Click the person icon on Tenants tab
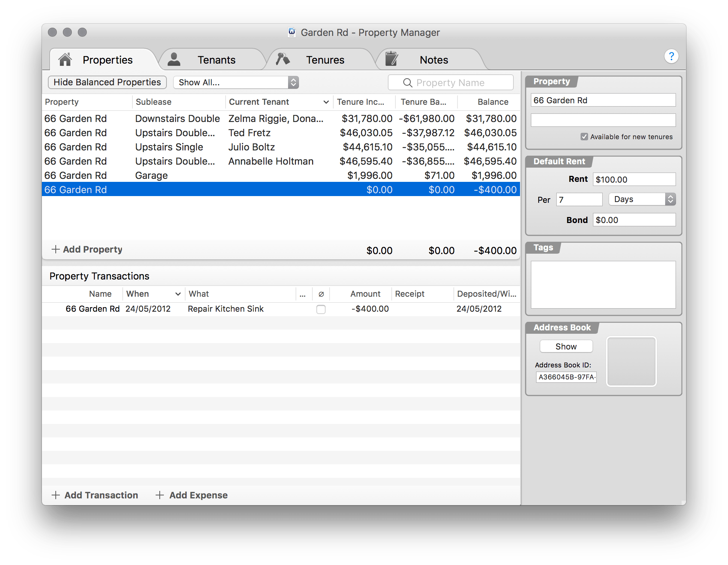728x565 pixels. pos(174,59)
